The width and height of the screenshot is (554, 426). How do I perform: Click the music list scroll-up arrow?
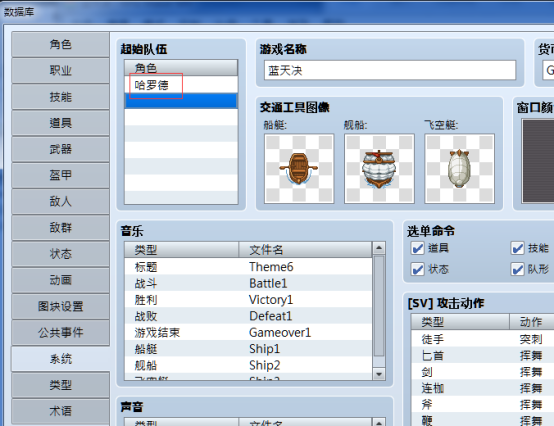pos(379,248)
